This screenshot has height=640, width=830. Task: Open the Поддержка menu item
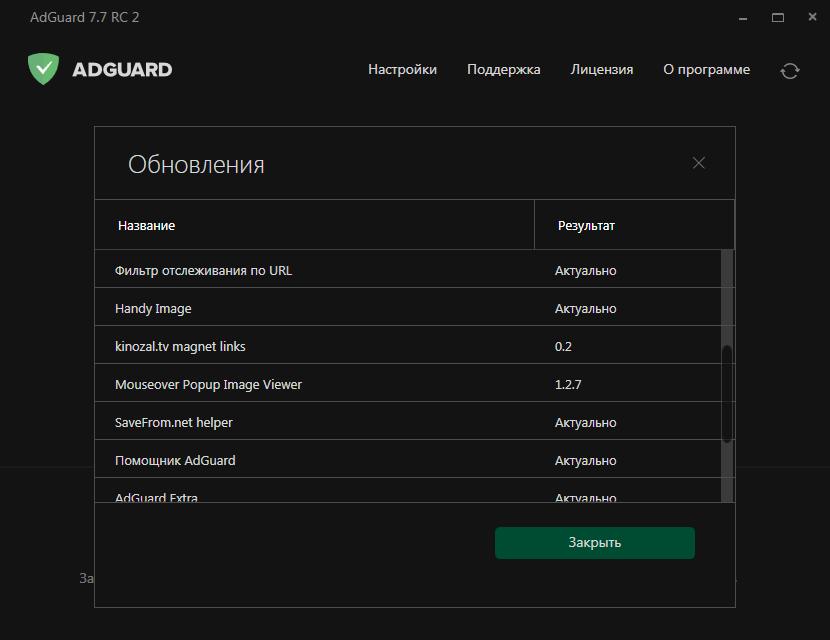tap(503, 70)
